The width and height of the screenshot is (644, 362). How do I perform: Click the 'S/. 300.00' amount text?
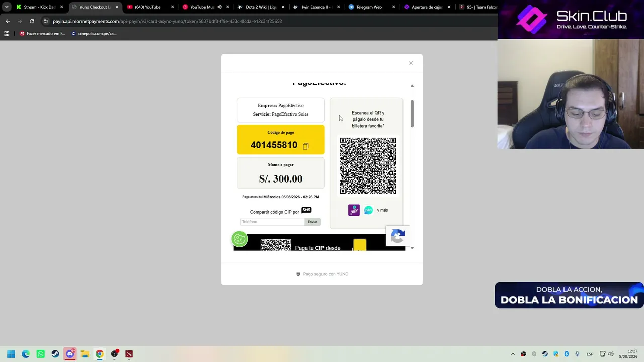(281, 179)
